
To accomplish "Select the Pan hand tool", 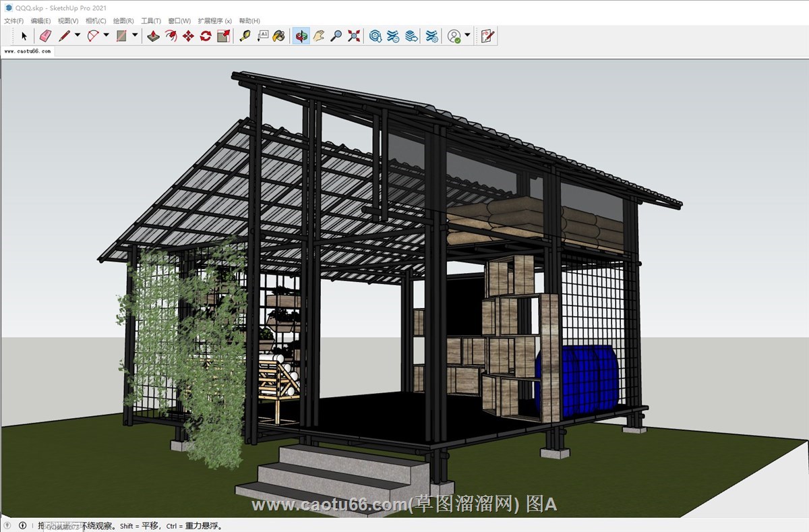I will tap(319, 36).
